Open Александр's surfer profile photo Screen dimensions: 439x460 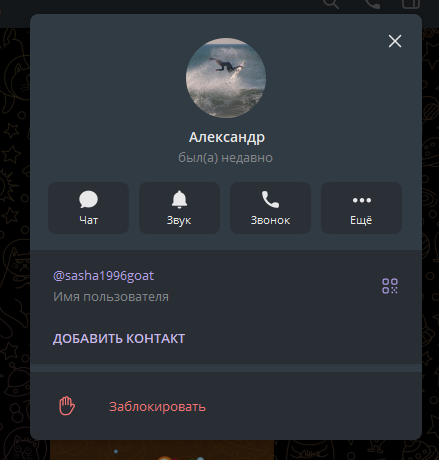pyautogui.click(x=226, y=78)
